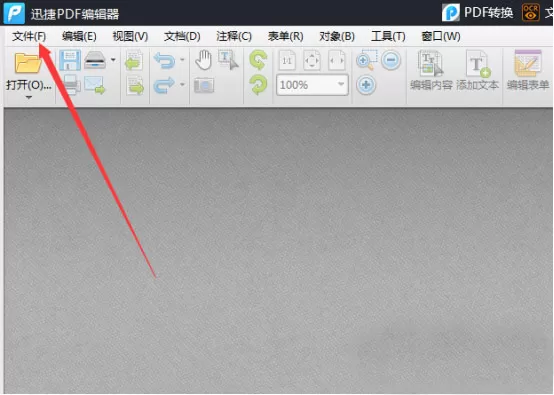
Task: Open the 工具(T) menu
Action: (x=388, y=36)
